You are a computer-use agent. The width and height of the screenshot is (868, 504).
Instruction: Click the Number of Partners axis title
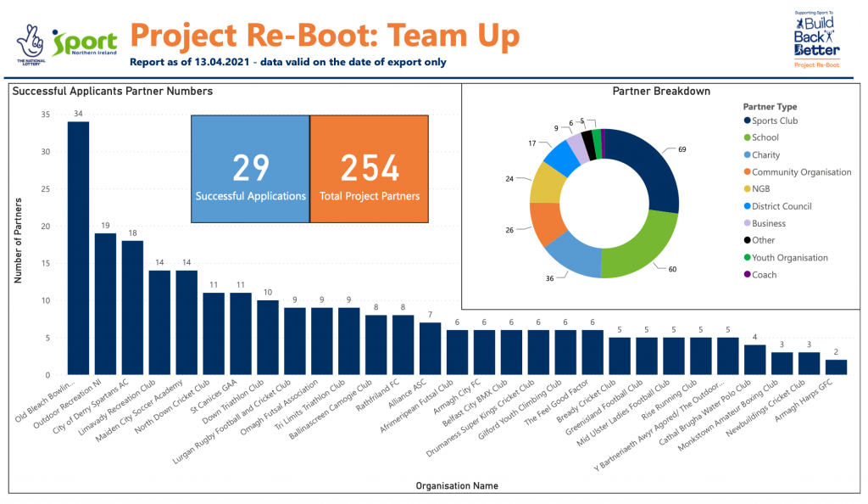tap(19, 241)
